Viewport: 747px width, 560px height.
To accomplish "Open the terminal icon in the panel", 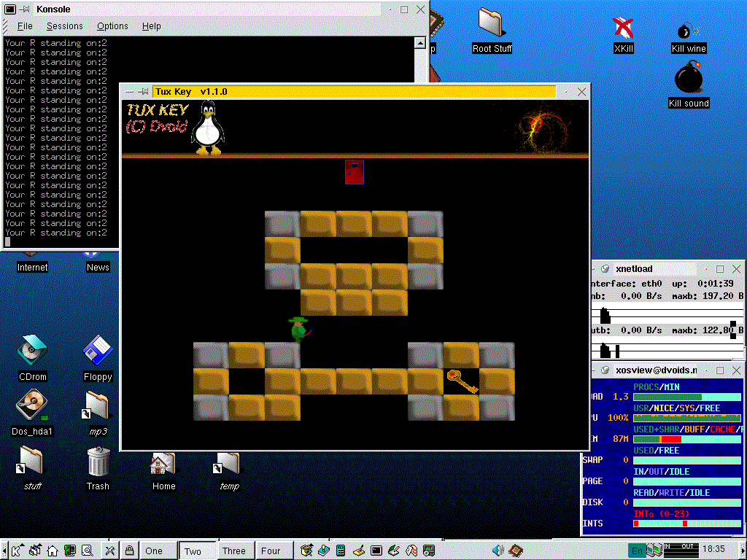I will pyautogui.click(x=376, y=551).
